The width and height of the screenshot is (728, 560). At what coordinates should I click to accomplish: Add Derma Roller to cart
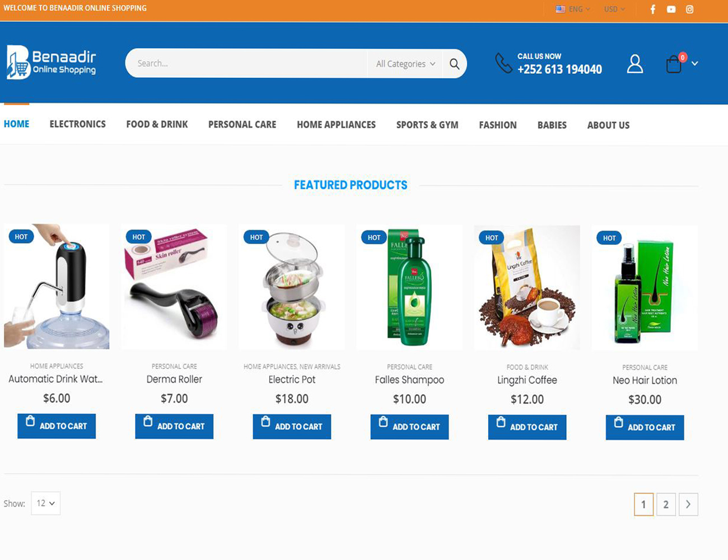[x=174, y=426]
